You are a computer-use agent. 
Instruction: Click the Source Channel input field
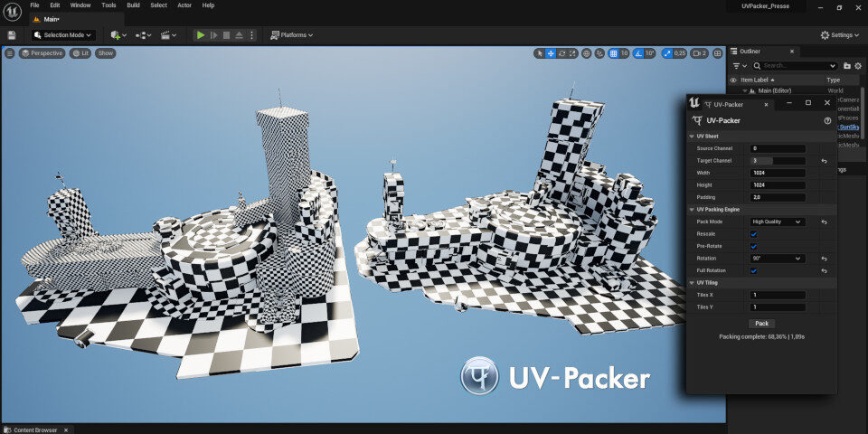778,149
